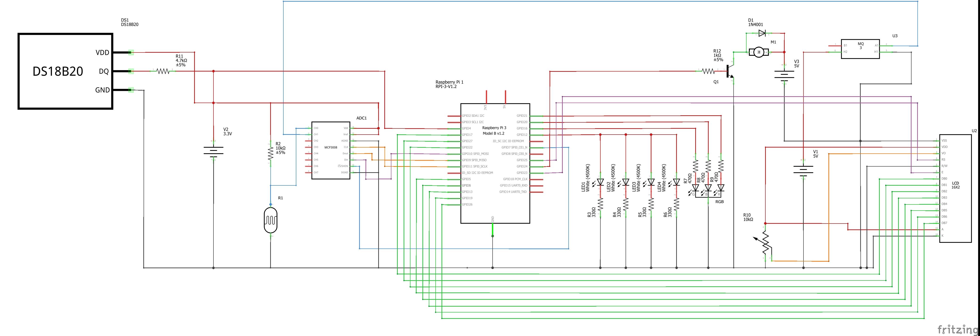This screenshot has width=980, height=336.
Task: Select the D1 1N4001 diode symbol
Action: (x=762, y=33)
